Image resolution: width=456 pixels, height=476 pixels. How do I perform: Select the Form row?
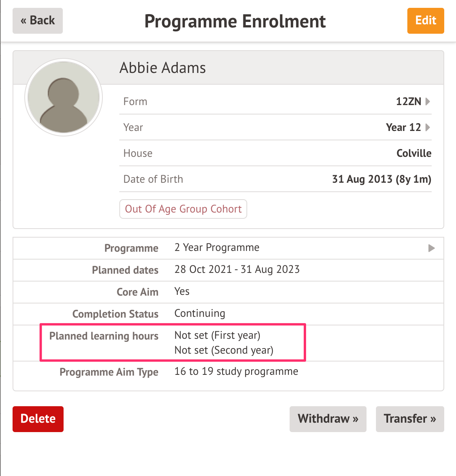(275, 102)
